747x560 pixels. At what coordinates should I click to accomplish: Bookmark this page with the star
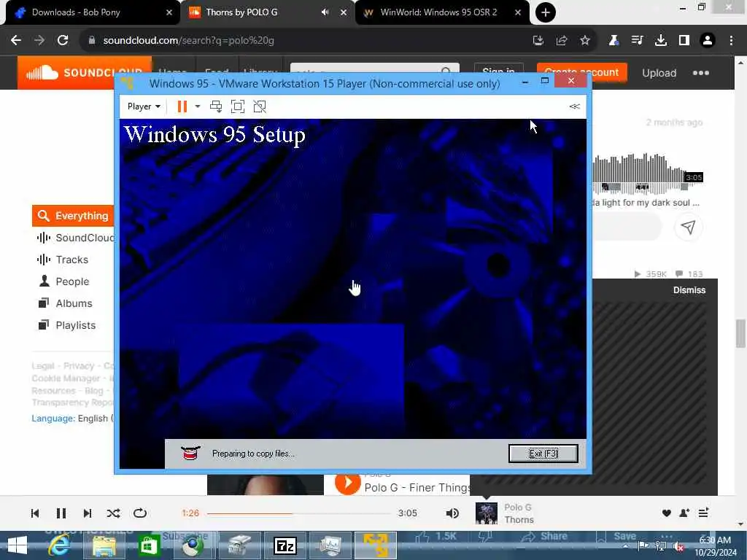(x=585, y=41)
